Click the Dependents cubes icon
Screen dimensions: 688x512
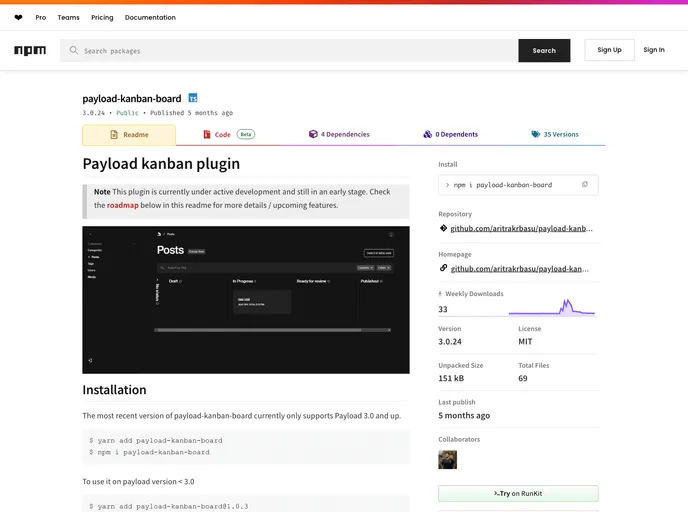click(427, 134)
